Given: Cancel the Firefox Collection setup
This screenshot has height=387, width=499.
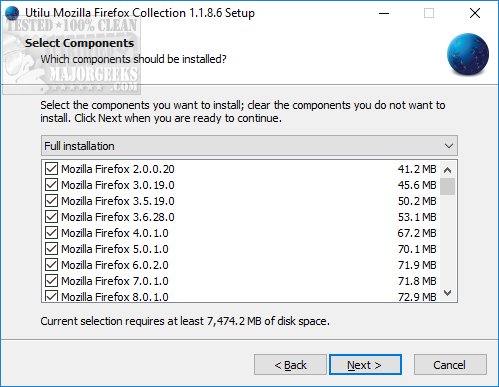Looking at the screenshot, I should 450,365.
